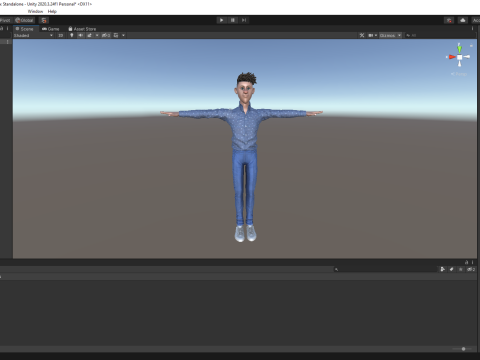Toggle the 2D view button

(x=61, y=35)
